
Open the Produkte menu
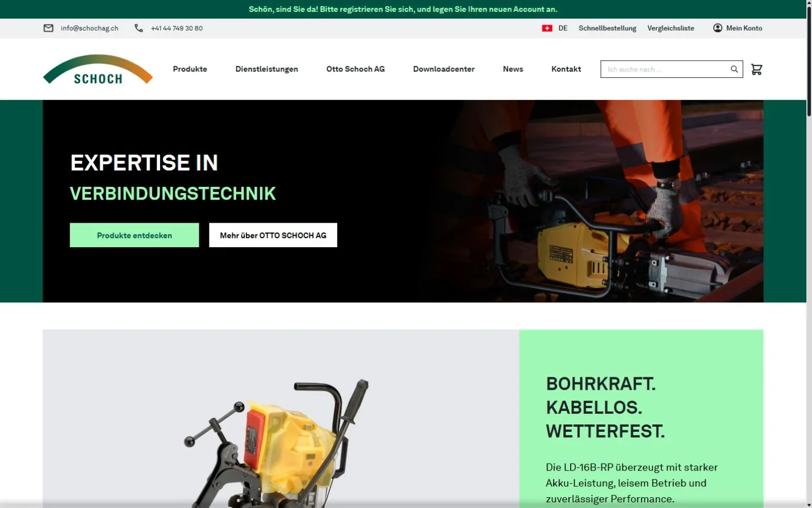point(190,69)
